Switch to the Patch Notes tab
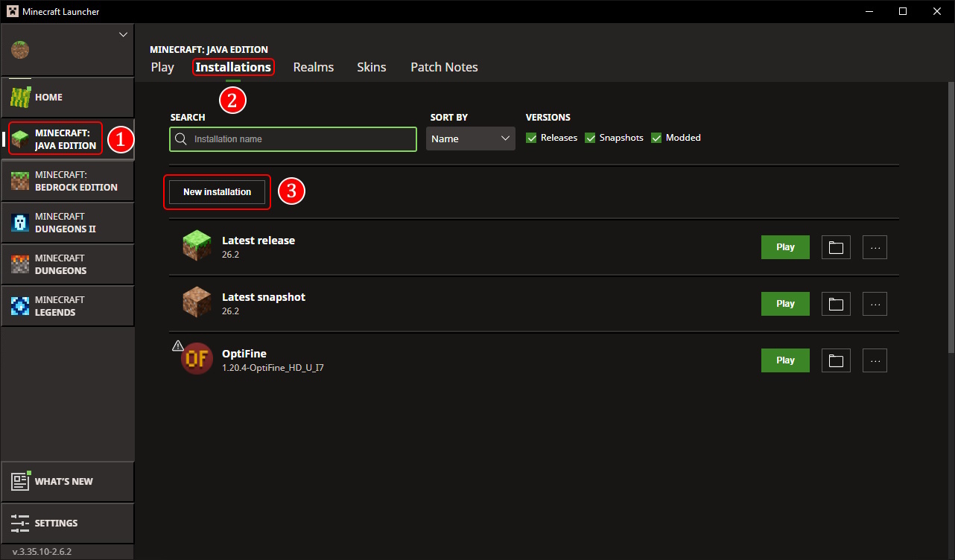This screenshot has height=560, width=955. (x=444, y=67)
